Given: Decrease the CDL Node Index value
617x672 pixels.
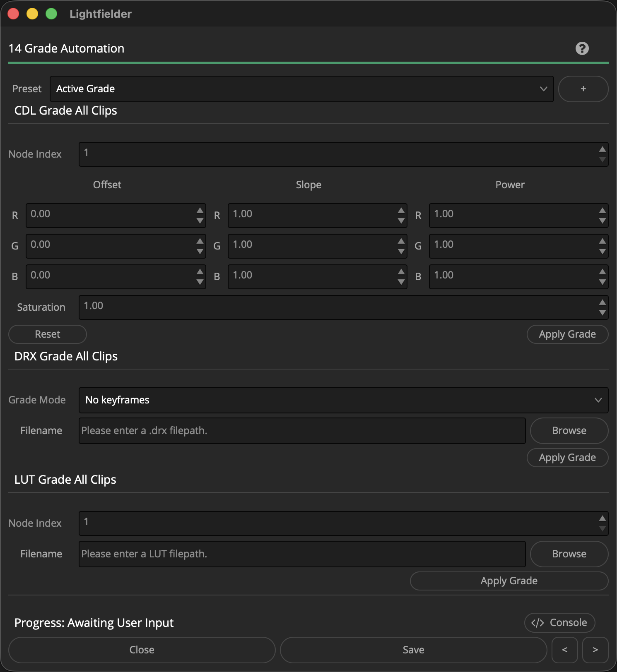Looking at the screenshot, I should pyautogui.click(x=602, y=159).
